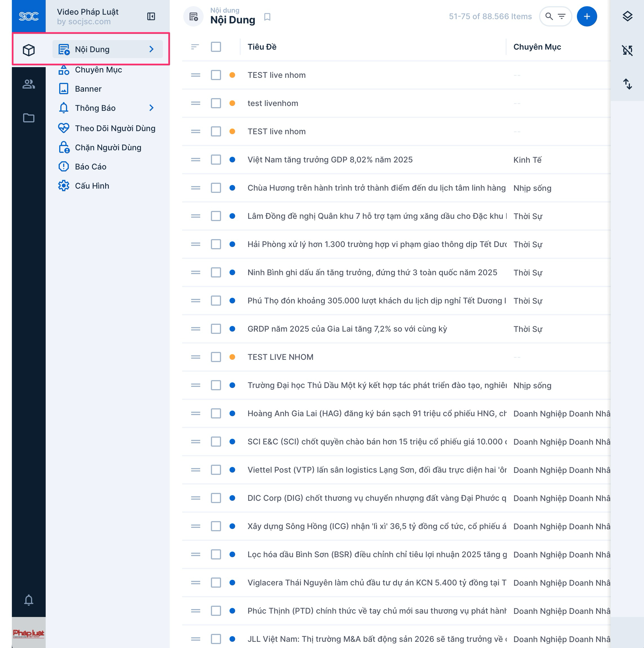Expand the Thông Báo submenu arrow
The height and width of the screenshot is (648, 644).
coord(151,108)
